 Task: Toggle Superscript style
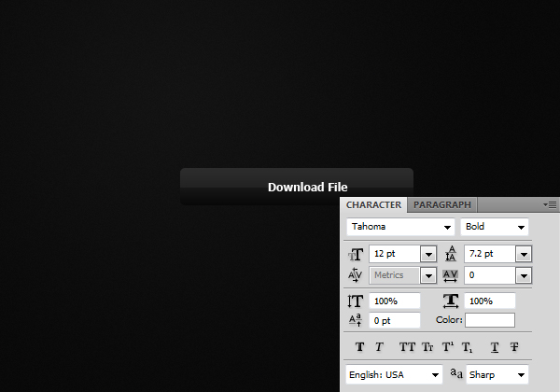click(447, 346)
